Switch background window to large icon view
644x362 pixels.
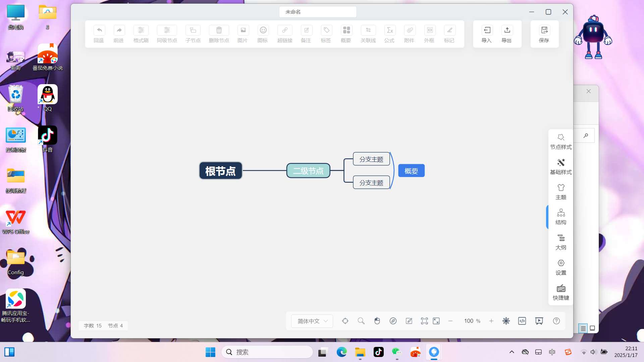[592, 328]
